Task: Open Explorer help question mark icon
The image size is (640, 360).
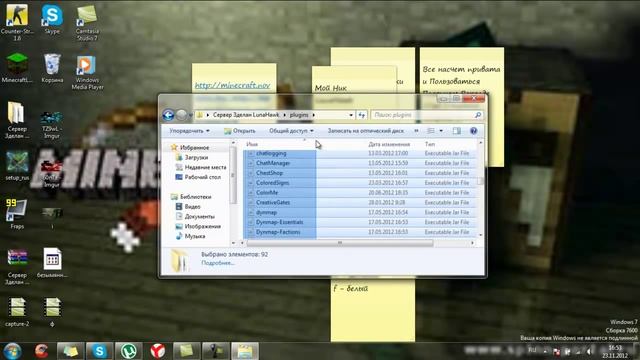Action: 473,131
